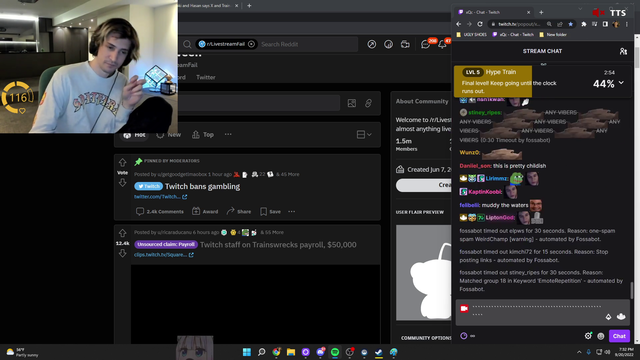
Task: Downvote the Trainwrecks payroll post
Action: point(122,253)
